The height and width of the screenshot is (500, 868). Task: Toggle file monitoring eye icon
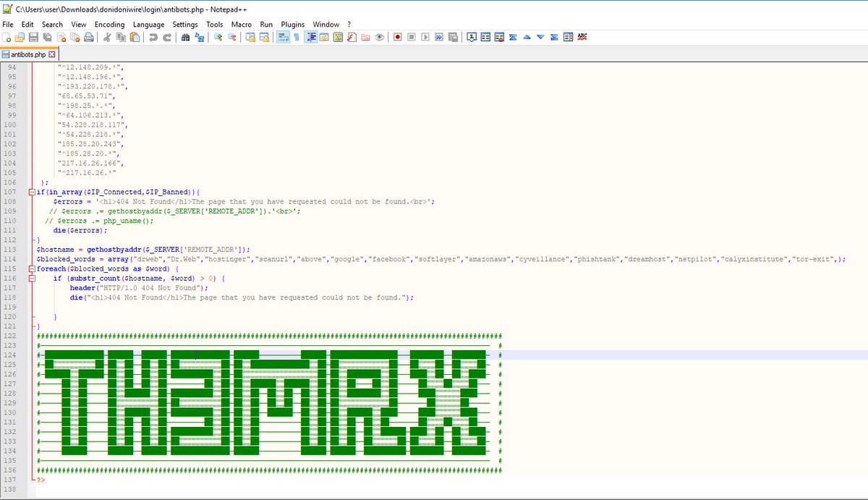tap(380, 37)
